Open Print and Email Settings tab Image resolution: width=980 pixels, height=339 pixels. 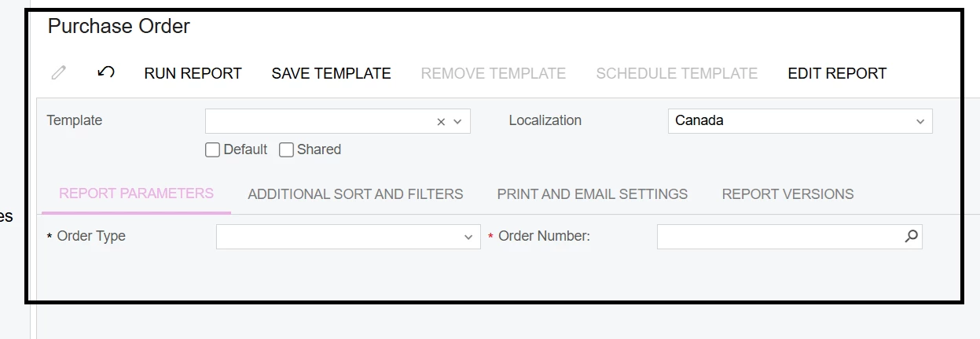[x=593, y=193]
